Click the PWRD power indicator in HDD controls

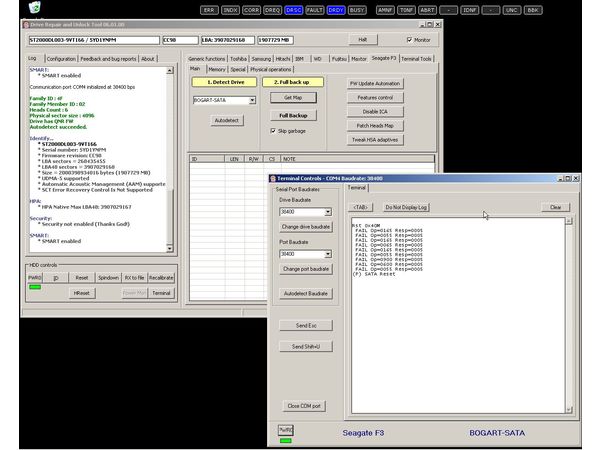click(34, 277)
